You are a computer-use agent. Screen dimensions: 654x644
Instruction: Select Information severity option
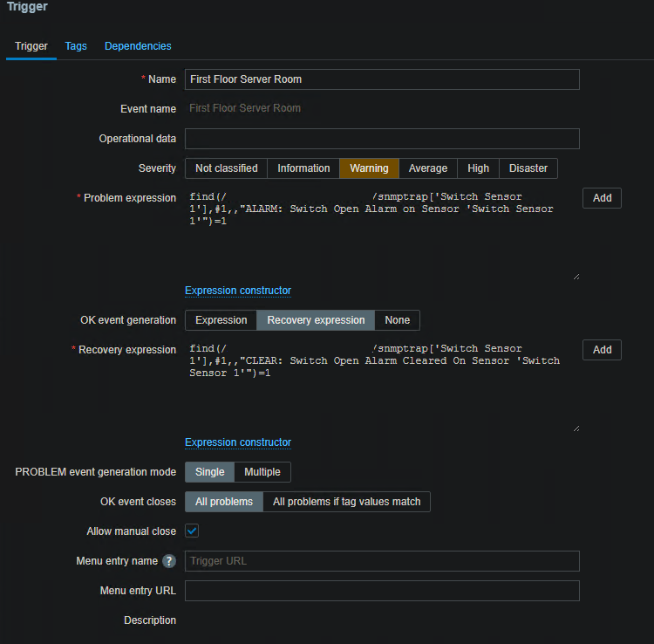click(x=303, y=168)
